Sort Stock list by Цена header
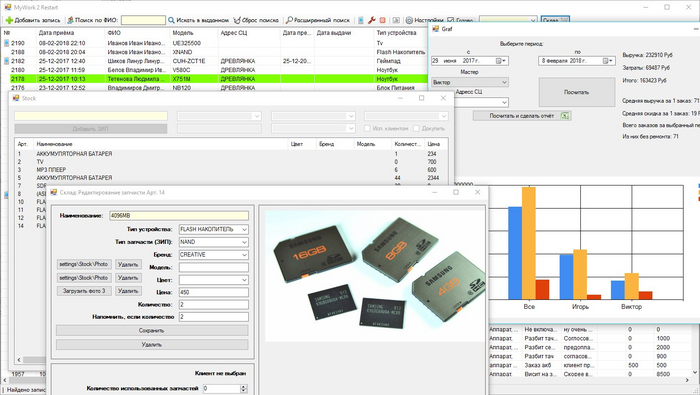Image resolution: width=700 pixels, height=395 pixels. (435, 144)
